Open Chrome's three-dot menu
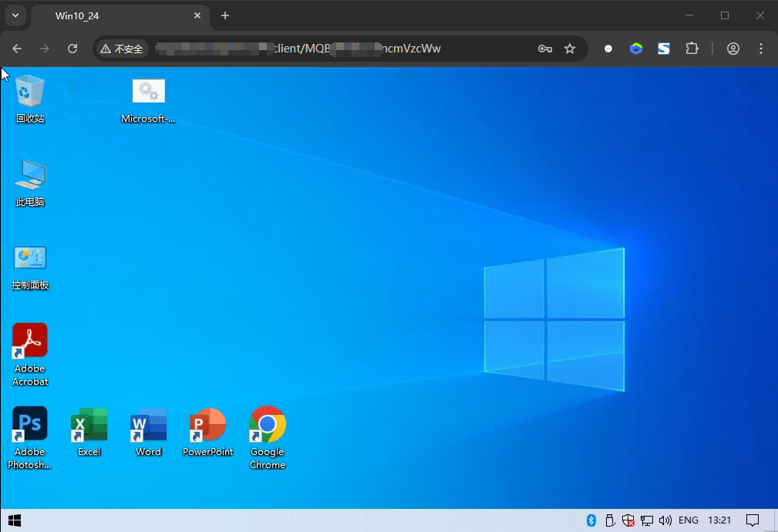Screen dimensions: 778x532 tap(761, 49)
